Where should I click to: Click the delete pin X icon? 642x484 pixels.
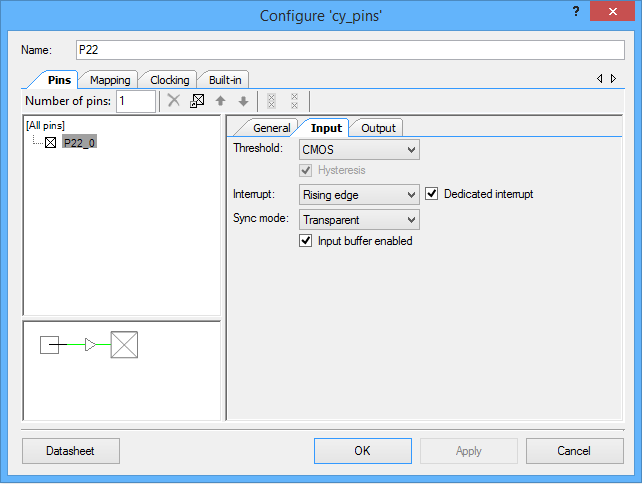tap(174, 100)
